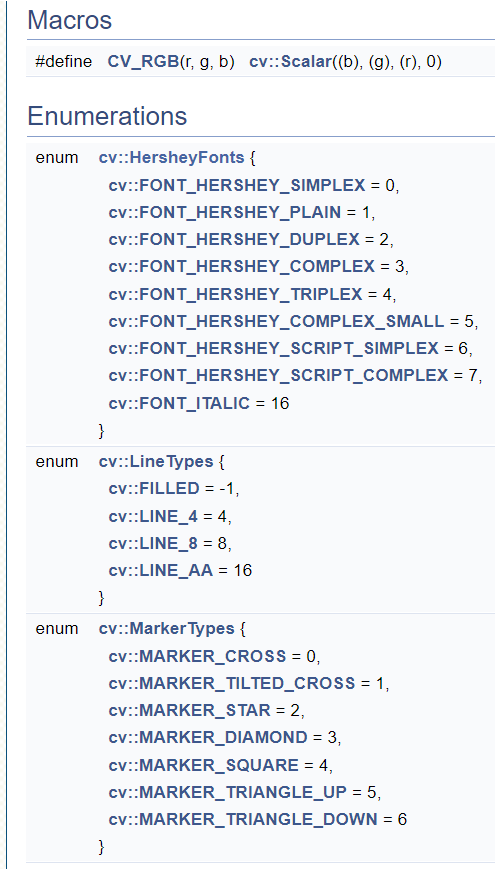Open cv::FONT_HERSHEY_SIMPLEX link

coord(237,185)
